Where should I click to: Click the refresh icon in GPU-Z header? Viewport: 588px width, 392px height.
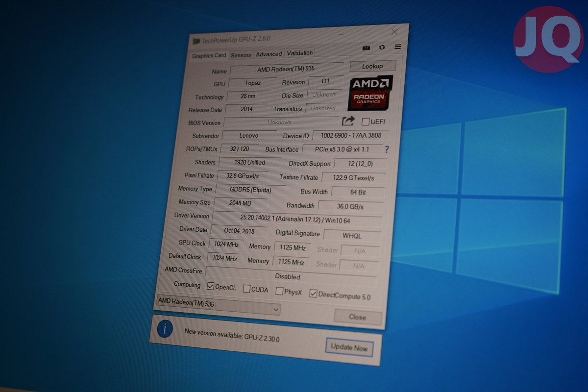point(382,47)
